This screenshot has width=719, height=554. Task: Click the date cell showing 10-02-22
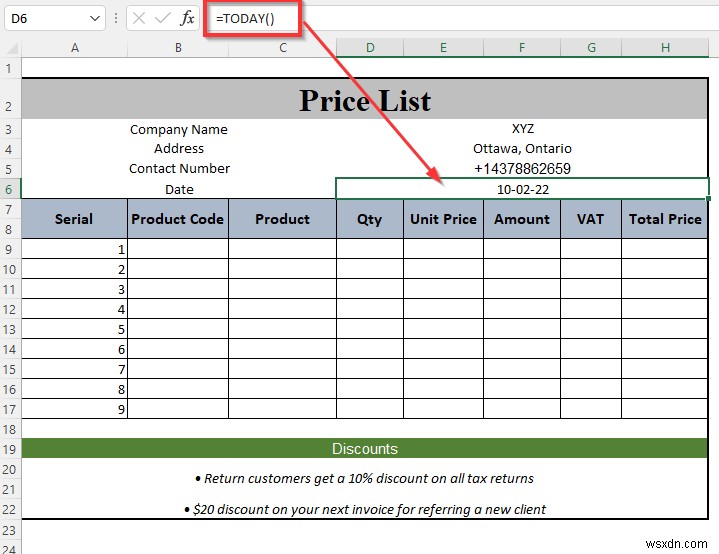click(522, 189)
